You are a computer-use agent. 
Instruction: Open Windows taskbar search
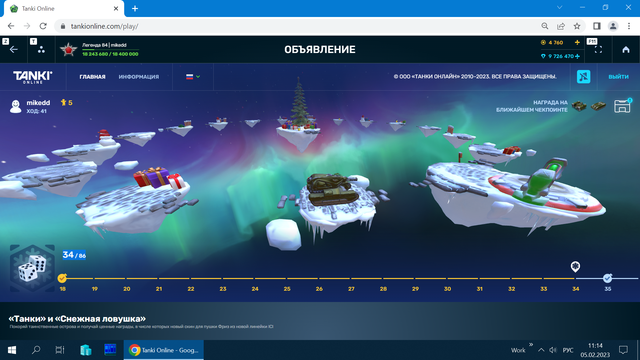[x=36, y=350]
